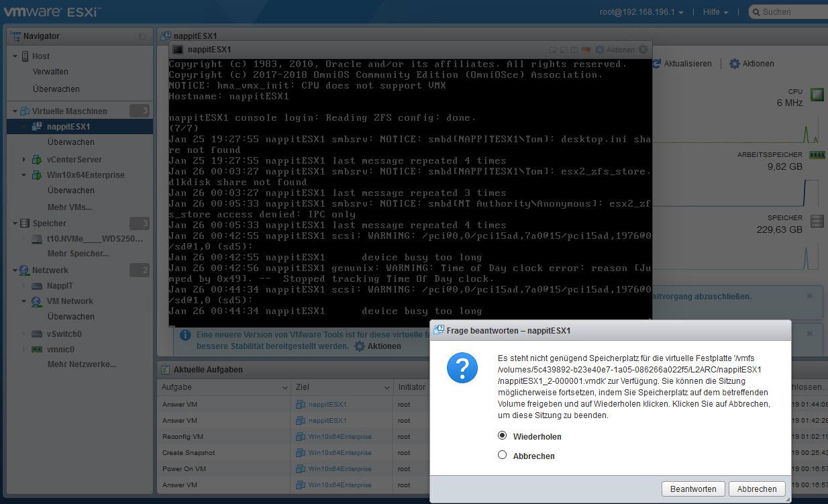Open Überwachen under VM Network
The width and height of the screenshot is (828, 504).
[x=71, y=317]
